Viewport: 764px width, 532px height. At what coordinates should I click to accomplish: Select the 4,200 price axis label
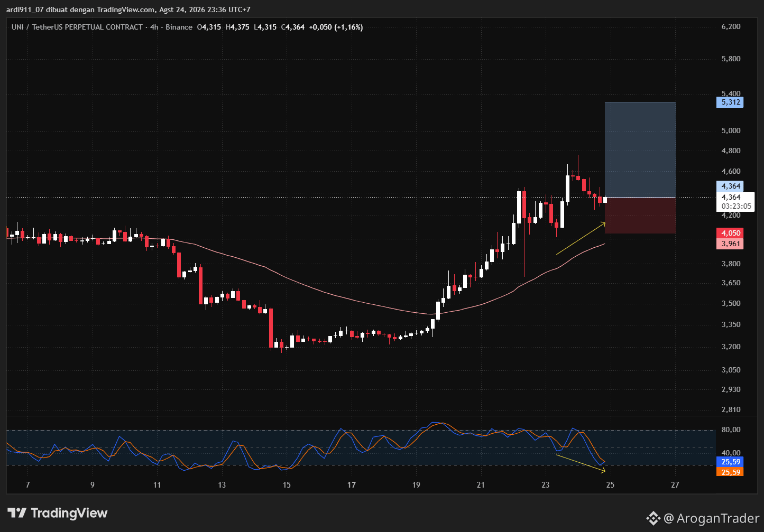[x=731, y=215]
